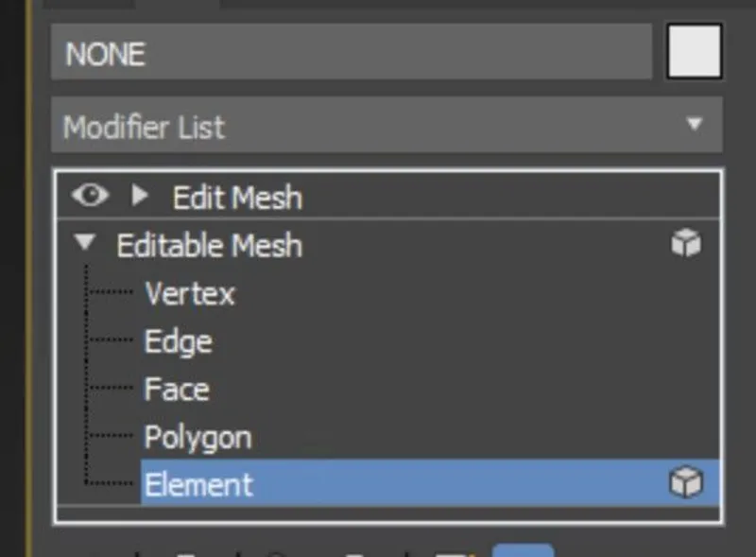
Task: Toggle the Edit Mesh visibility eye icon
Action: 90,196
